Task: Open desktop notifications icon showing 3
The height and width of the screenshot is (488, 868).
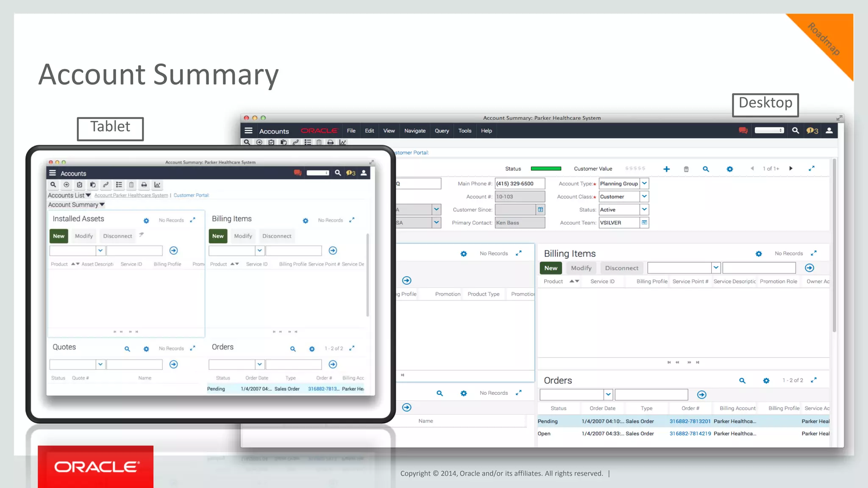Action: [x=812, y=131]
